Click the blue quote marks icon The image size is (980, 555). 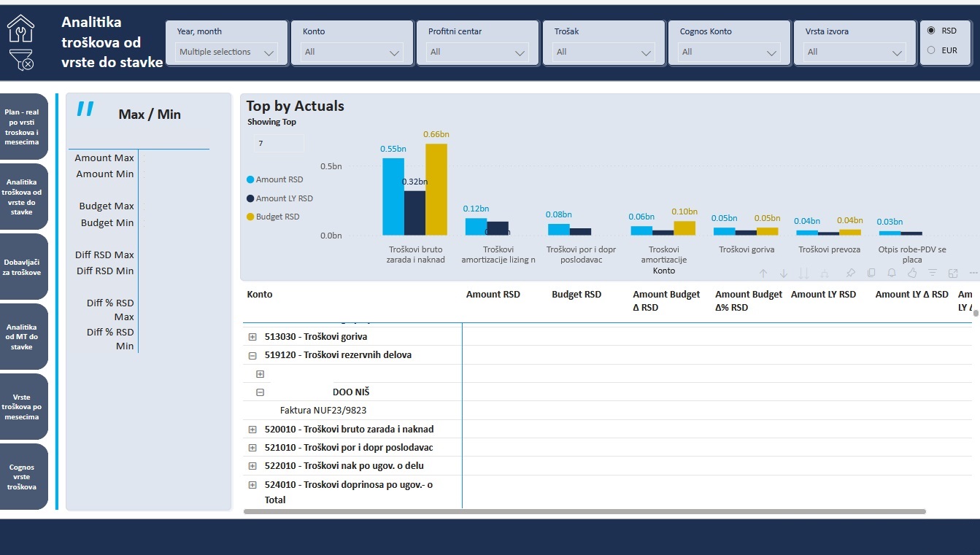point(85,109)
